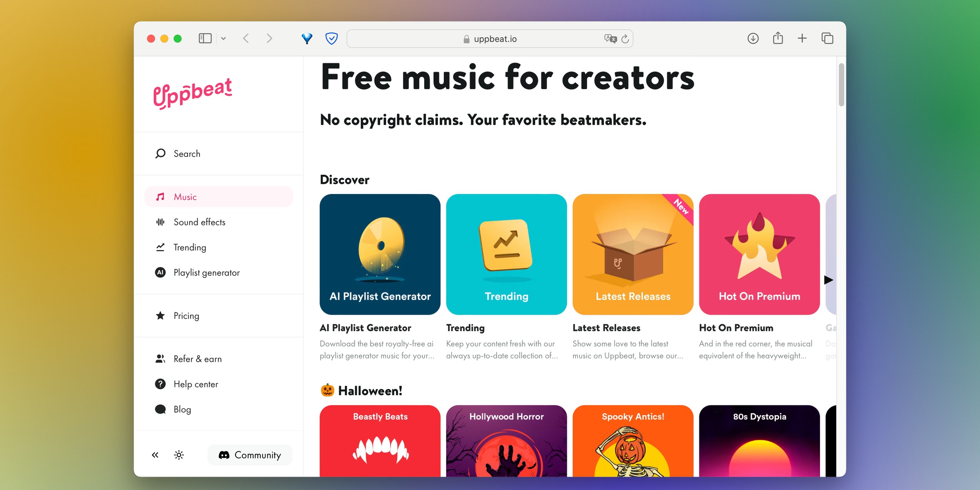Click the Sound effects waveform icon

tap(160, 222)
